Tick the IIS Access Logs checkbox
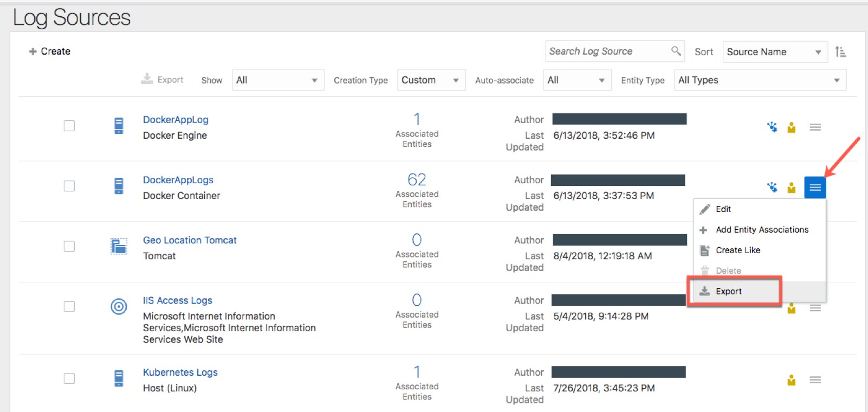868x412 pixels. click(x=69, y=307)
